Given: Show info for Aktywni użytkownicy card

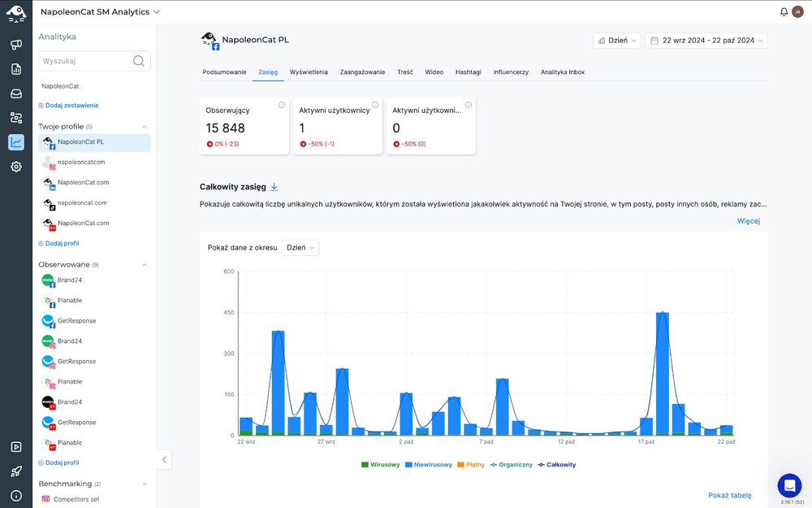Looking at the screenshot, I should coord(375,105).
